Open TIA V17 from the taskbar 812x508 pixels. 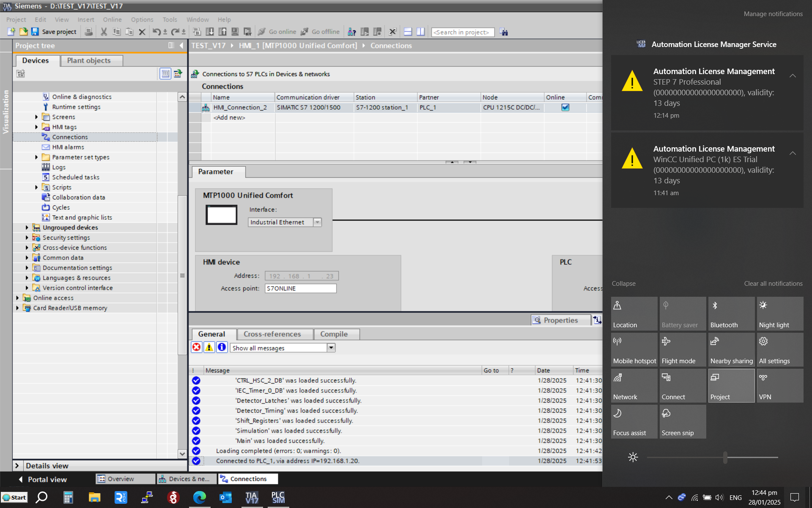[252, 497]
